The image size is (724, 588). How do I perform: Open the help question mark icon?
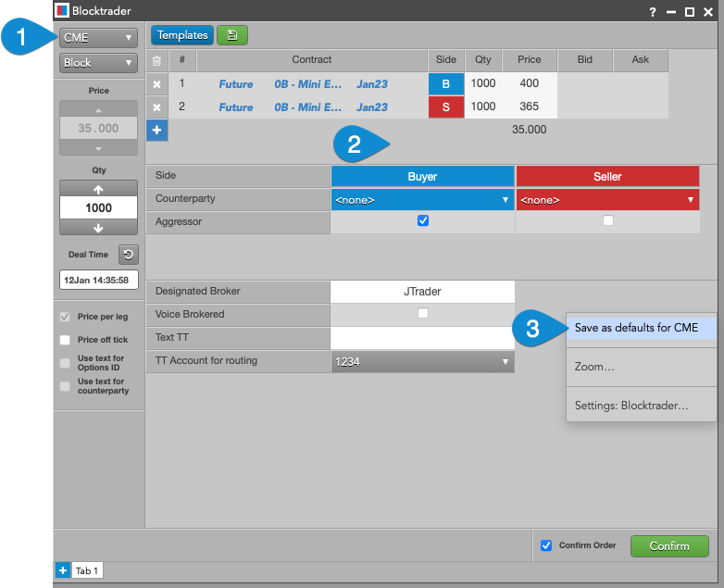pyautogui.click(x=654, y=12)
